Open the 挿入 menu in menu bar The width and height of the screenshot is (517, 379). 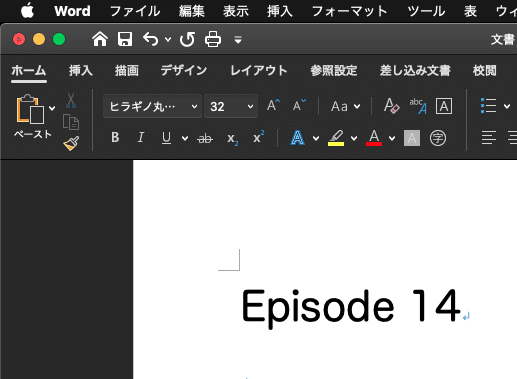point(280,11)
